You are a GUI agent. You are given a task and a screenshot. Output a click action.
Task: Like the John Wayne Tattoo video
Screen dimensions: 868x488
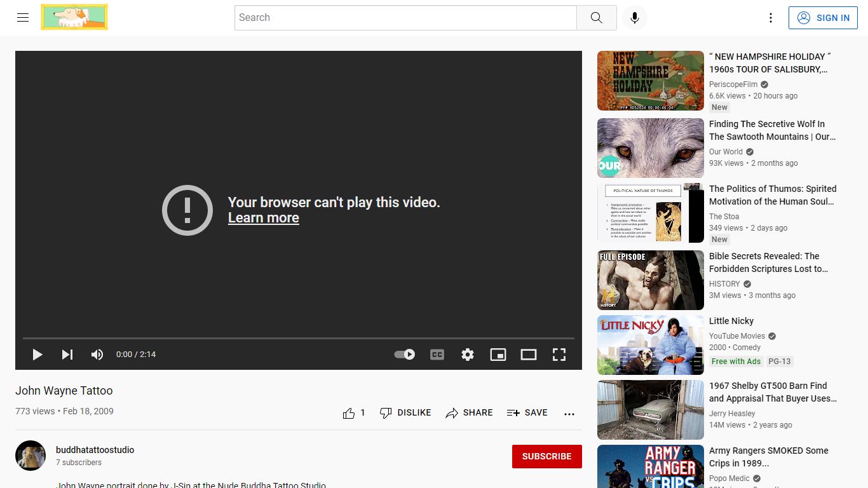[x=354, y=413]
